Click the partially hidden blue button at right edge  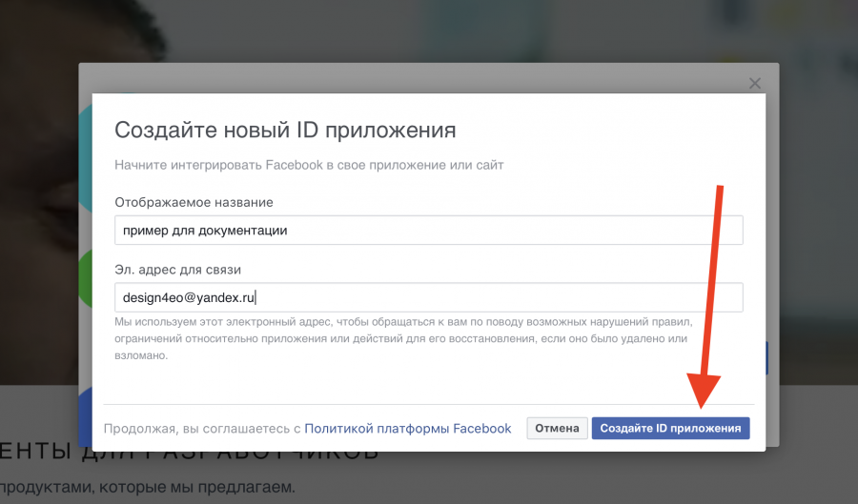pos(766,359)
